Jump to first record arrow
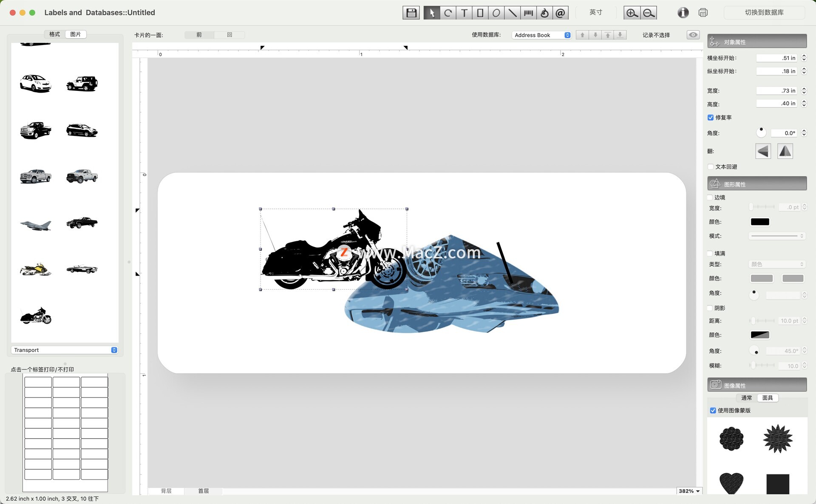 tap(608, 35)
